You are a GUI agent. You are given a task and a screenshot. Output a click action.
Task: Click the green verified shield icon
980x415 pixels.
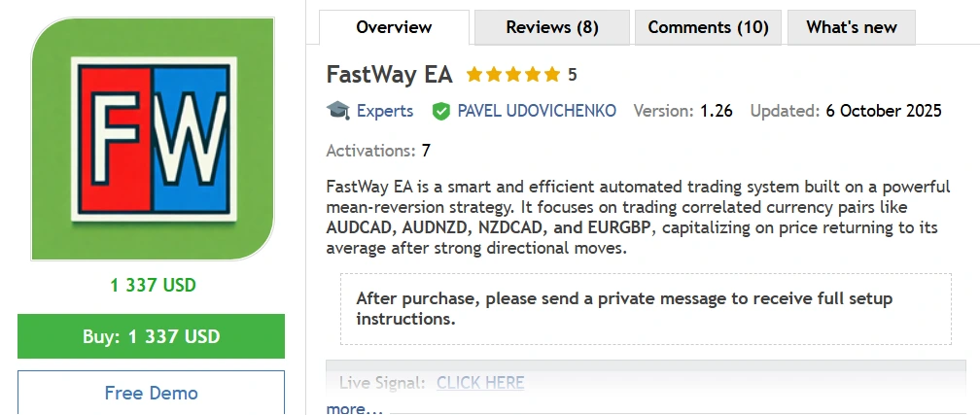(440, 111)
